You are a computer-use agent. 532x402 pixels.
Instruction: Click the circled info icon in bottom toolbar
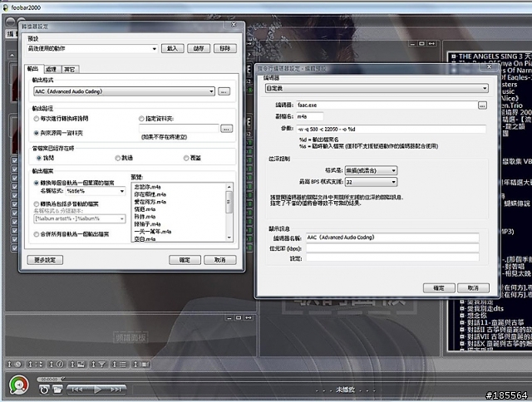click(60, 365)
